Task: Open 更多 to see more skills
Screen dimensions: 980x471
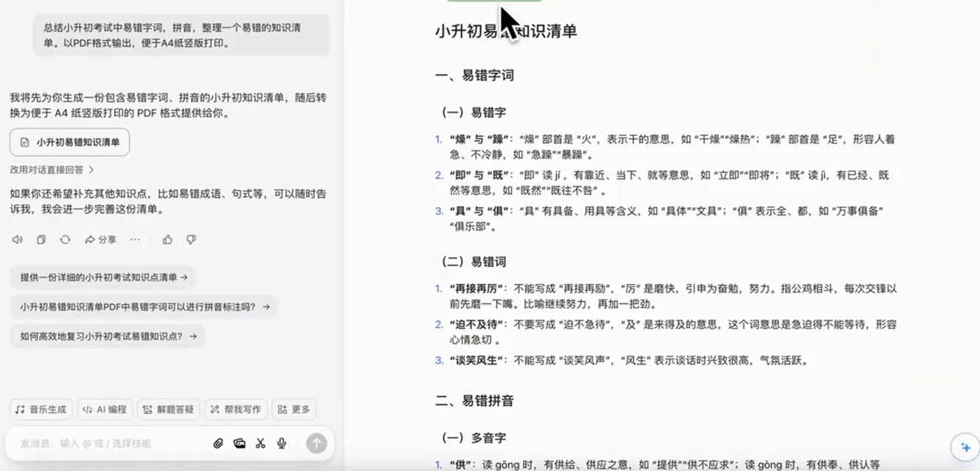Action: click(x=294, y=409)
